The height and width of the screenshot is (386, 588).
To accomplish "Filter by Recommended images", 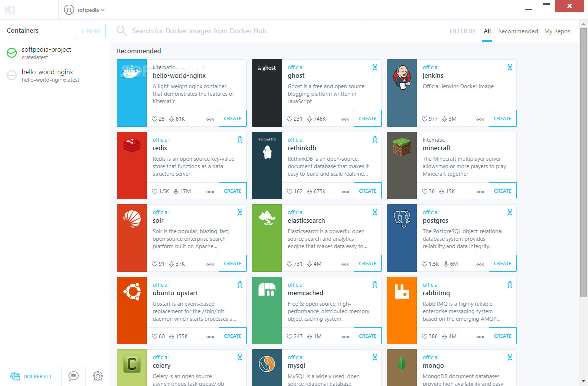I will coord(518,31).
